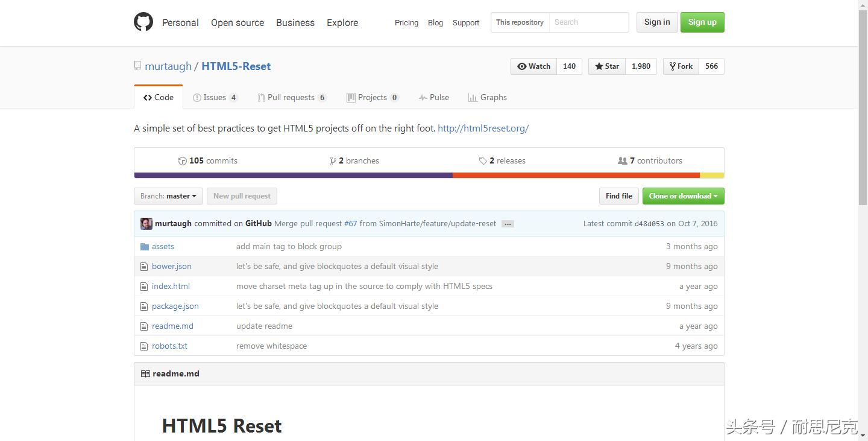Viewport: 868px width, 441px height.
Task: Open pull request #67 link
Action: click(351, 223)
